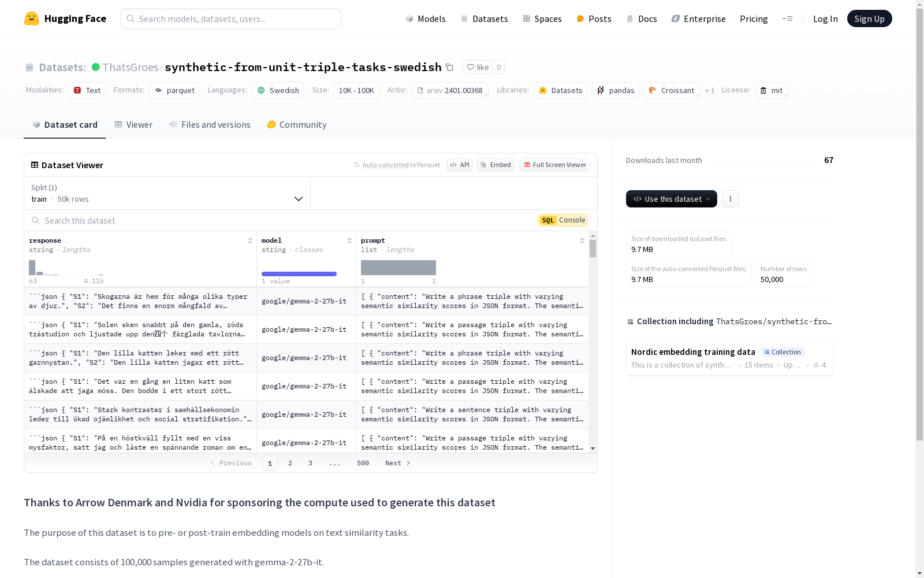Go to page 2 of the dataset viewer

point(290,463)
